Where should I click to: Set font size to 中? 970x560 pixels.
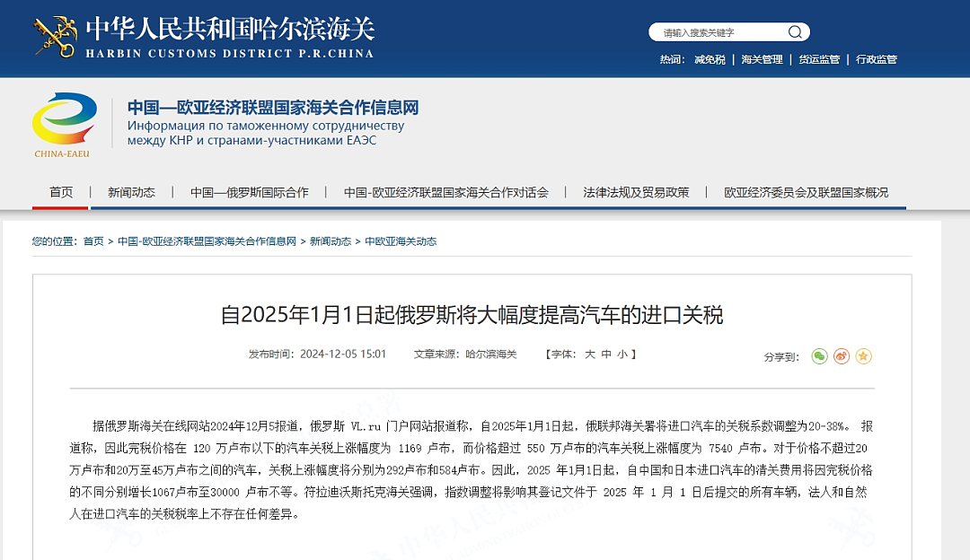606,354
